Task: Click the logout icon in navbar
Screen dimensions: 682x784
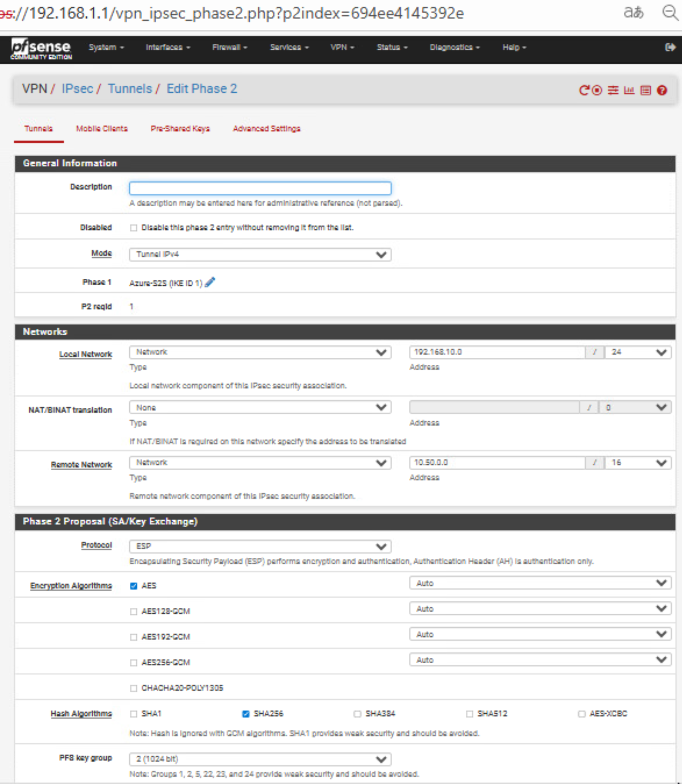Action: point(670,47)
